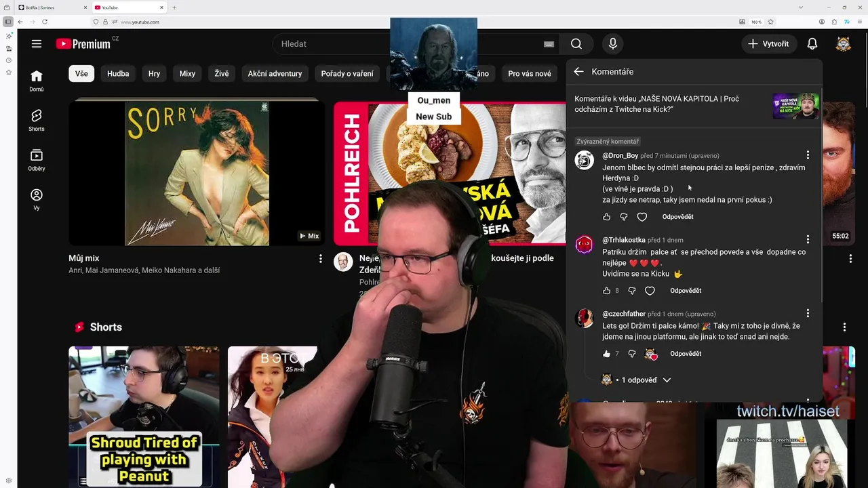Open a new browser tab
The width and height of the screenshot is (868, 488).
click(x=174, y=7)
